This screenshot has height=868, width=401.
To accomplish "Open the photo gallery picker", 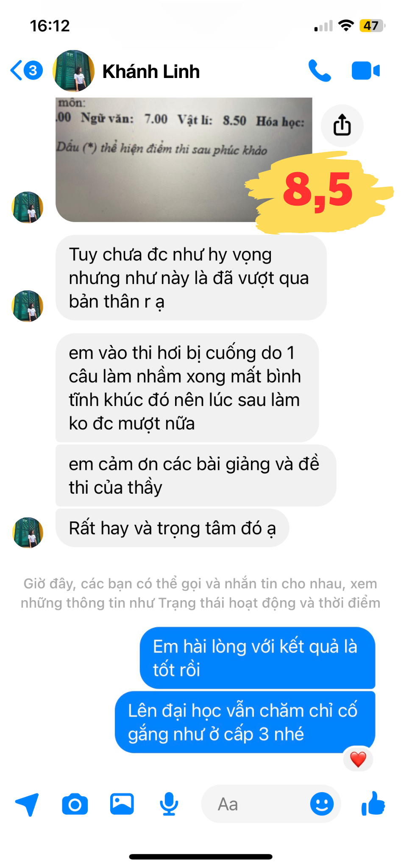I will [x=122, y=804].
